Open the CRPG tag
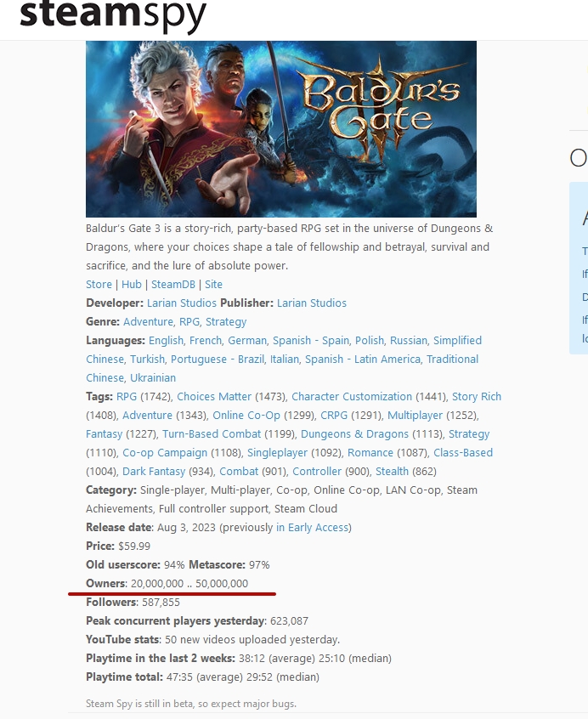Image resolution: width=588 pixels, height=719 pixels. (x=334, y=416)
